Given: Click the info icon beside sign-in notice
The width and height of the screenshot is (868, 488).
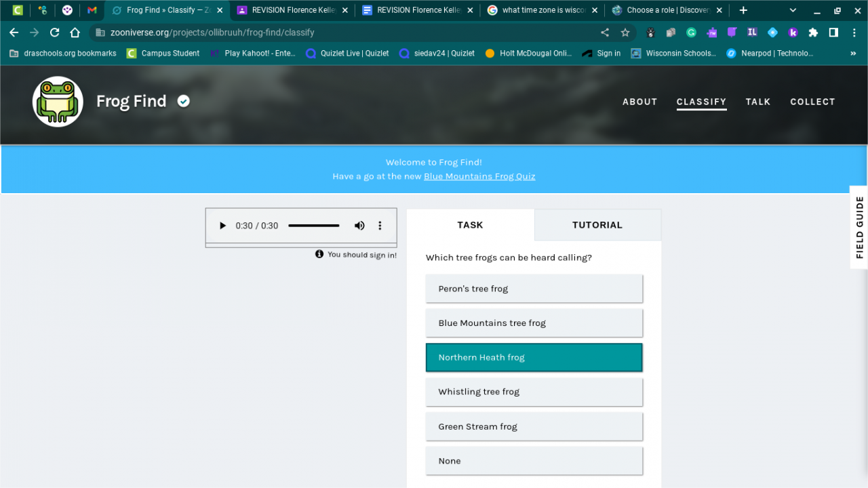Looking at the screenshot, I should (x=319, y=254).
